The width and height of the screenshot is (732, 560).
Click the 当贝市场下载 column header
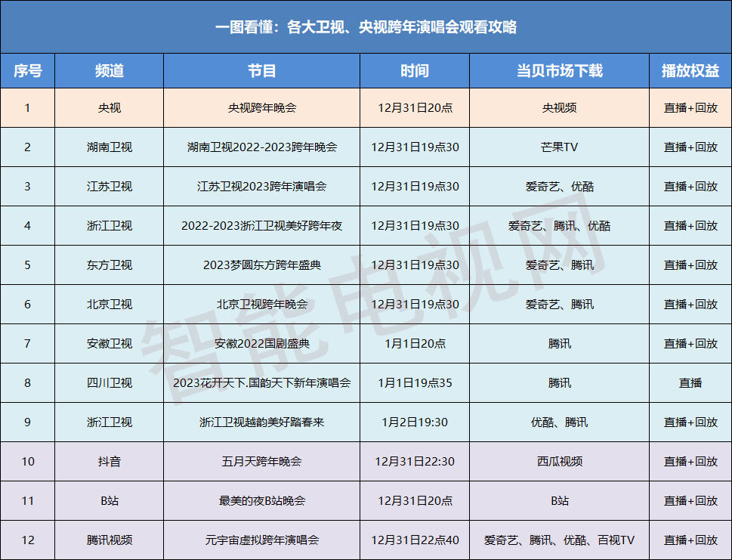[559, 70]
